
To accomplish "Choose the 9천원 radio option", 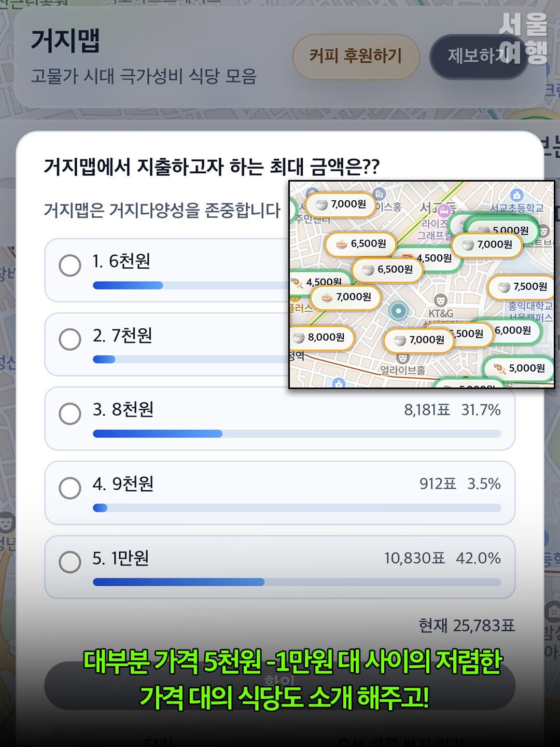I will 70,488.
